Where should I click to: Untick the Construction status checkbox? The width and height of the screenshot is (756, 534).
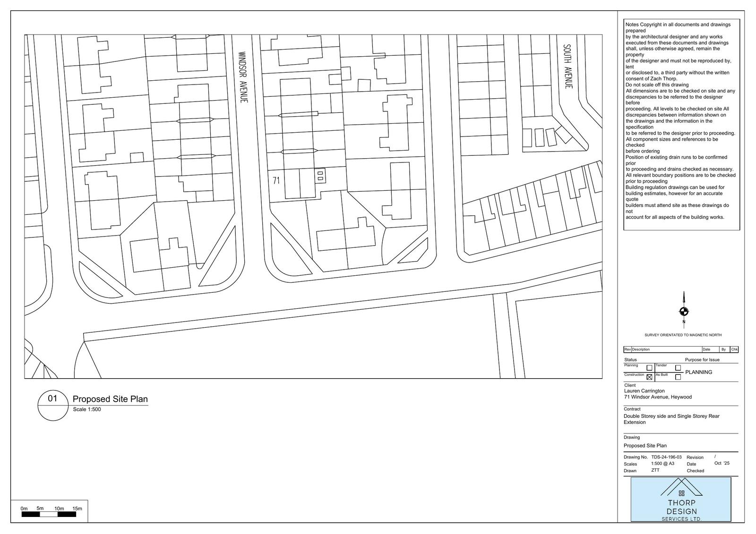(649, 377)
